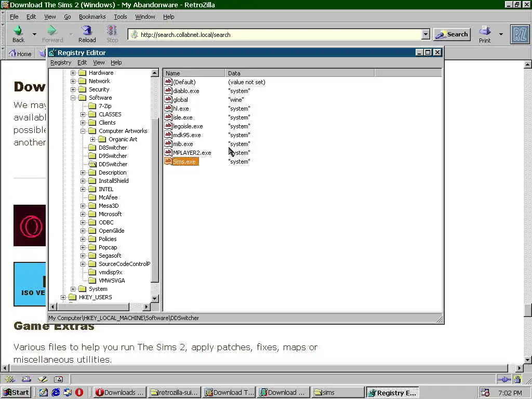Click the Start button
Image resolution: width=532 pixels, height=399 pixels.
[16, 393]
